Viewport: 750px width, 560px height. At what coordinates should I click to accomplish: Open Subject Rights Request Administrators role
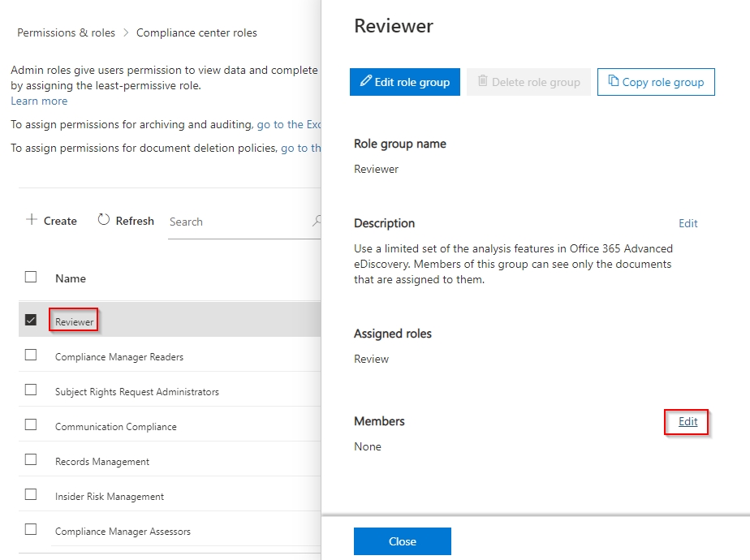coord(136,392)
